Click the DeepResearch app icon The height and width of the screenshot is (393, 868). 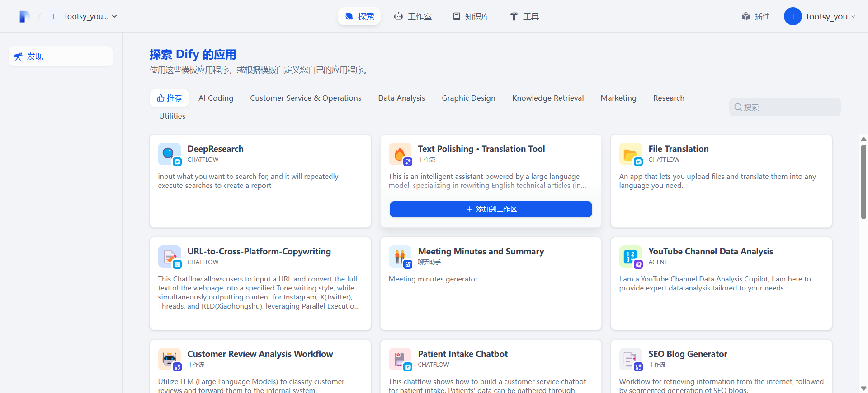(169, 154)
